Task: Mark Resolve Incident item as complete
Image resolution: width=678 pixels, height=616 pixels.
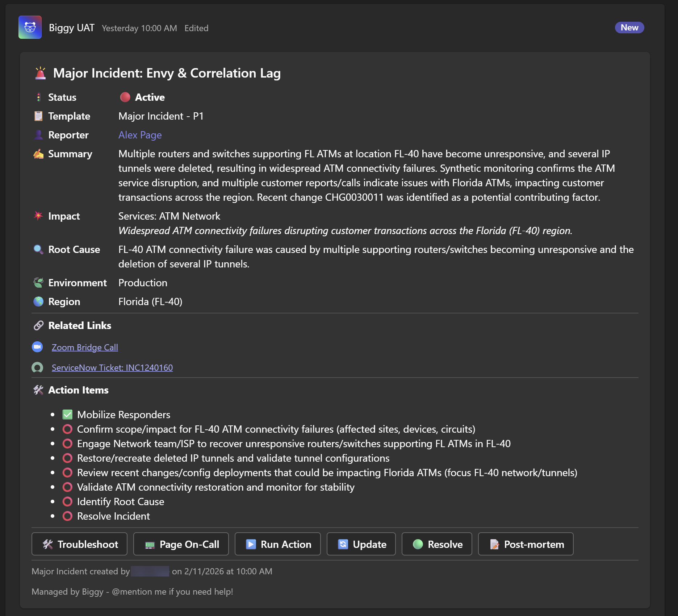Action: 67,516
